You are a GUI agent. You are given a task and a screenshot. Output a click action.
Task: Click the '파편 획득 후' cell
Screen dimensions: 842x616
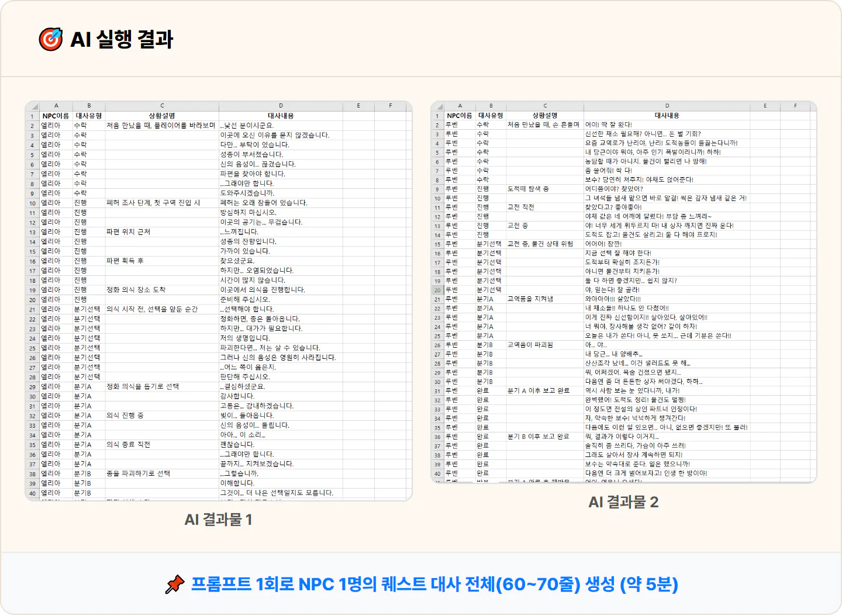pyautogui.click(x=162, y=261)
